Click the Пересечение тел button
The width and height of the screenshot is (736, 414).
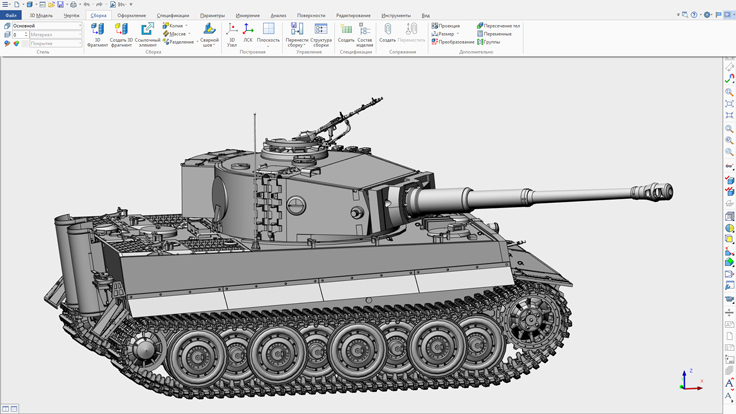click(500, 26)
